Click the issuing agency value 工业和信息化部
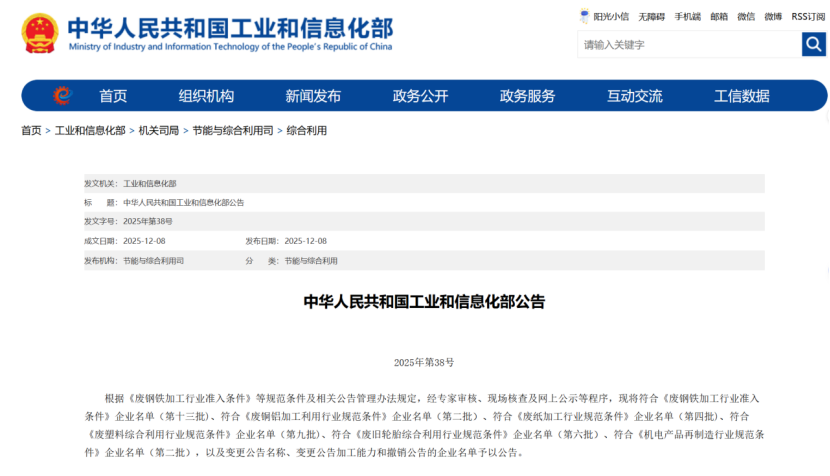Image resolution: width=830 pixels, height=476 pixels. tap(150, 184)
